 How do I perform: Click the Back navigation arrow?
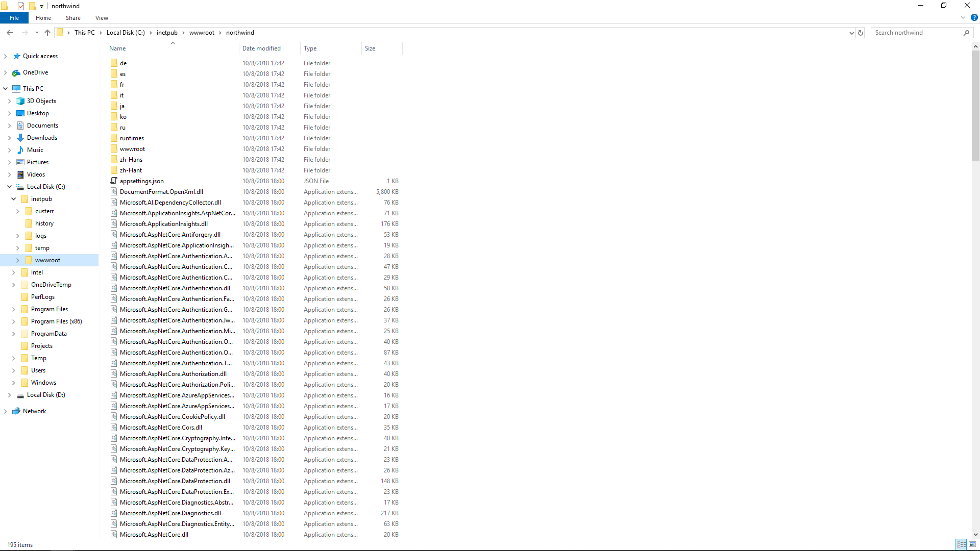[x=10, y=33]
